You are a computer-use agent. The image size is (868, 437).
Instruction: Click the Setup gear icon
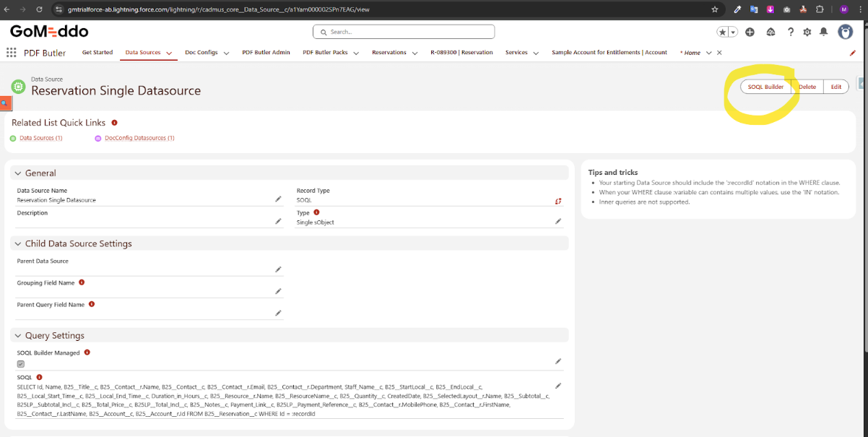click(x=807, y=32)
